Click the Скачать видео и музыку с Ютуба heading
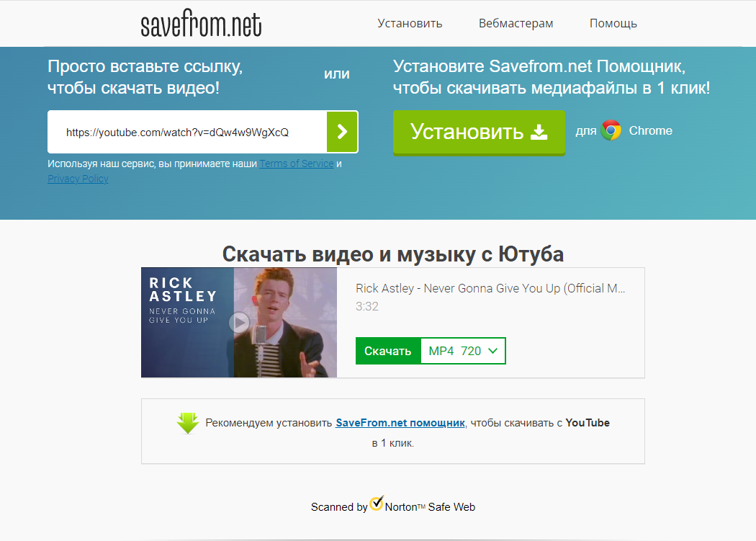 pyautogui.click(x=393, y=254)
